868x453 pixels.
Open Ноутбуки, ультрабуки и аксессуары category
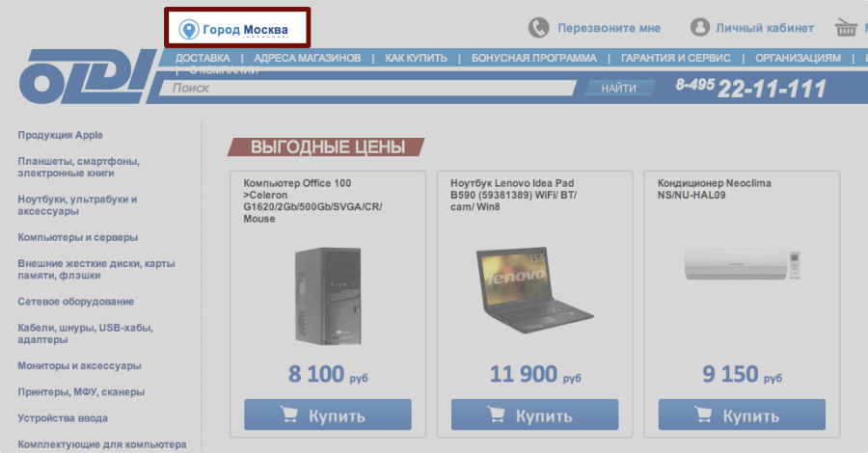click(x=77, y=205)
